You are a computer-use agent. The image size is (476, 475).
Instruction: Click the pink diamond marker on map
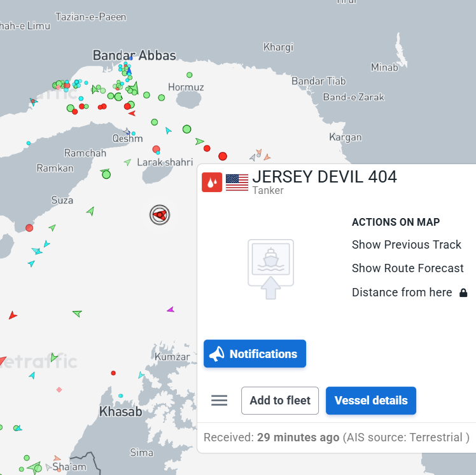(59, 389)
